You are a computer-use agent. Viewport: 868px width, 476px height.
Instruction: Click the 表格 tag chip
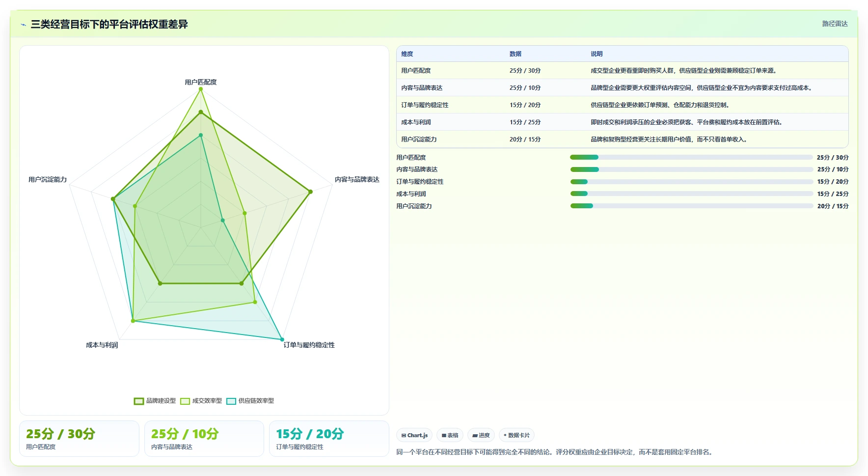coord(450,435)
